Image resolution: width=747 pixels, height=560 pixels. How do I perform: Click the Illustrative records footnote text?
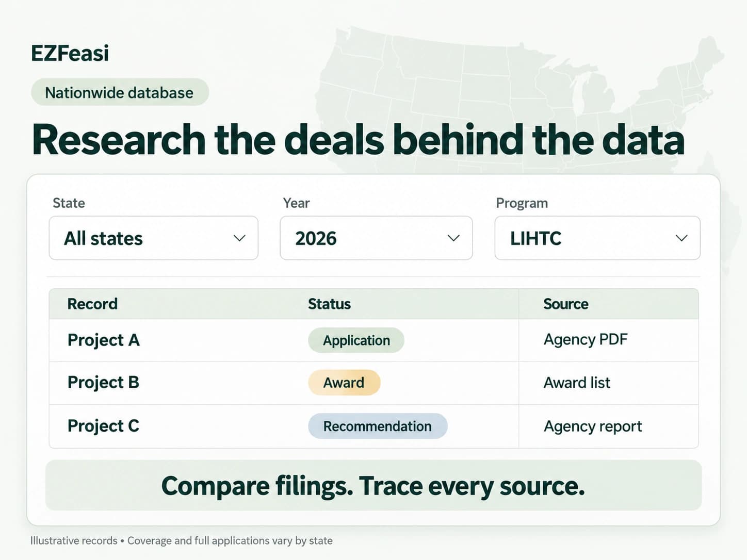tap(182, 540)
